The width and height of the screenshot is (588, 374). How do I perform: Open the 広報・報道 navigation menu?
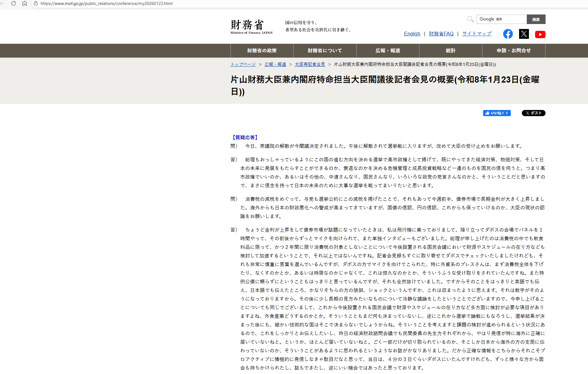pos(388,51)
